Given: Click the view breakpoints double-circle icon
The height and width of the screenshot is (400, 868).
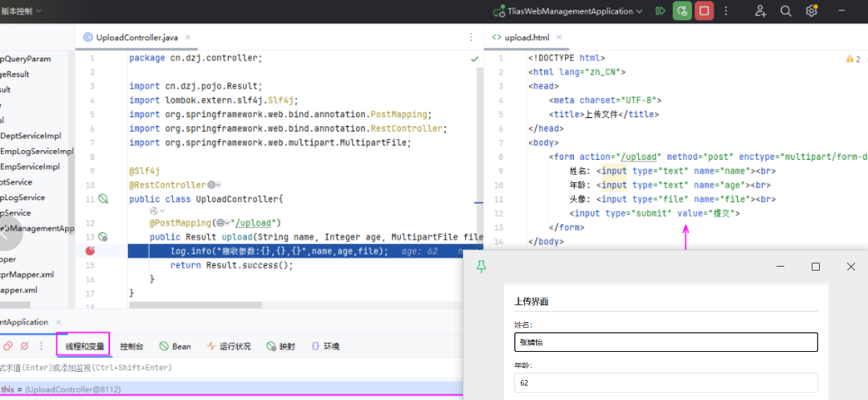Looking at the screenshot, I should point(6,346).
